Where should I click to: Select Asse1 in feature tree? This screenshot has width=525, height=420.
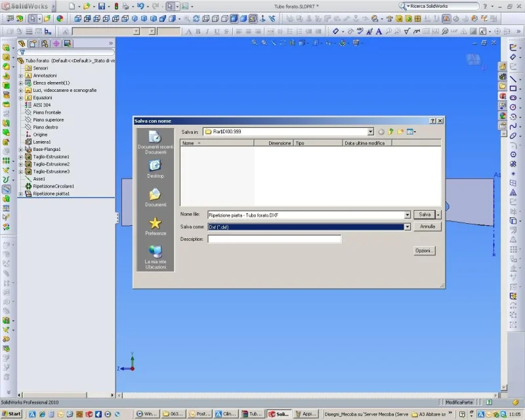39,179
